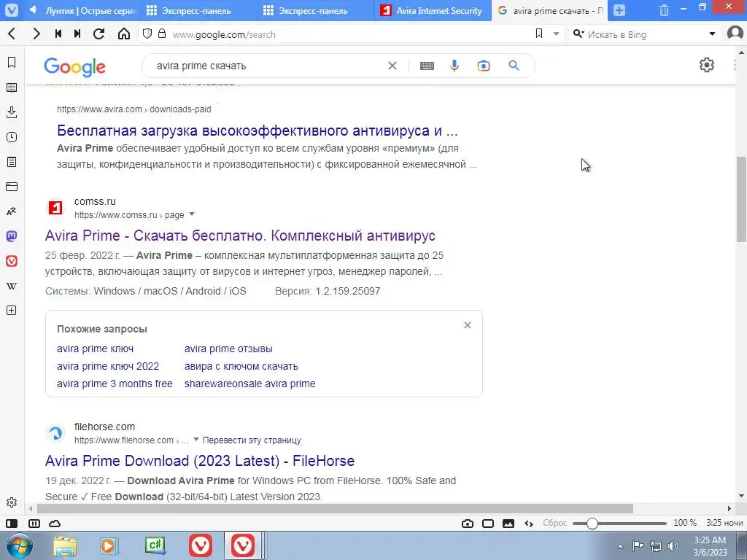Toggle tab tiling in the status bar
The height and width of the screenshot is (560, 747).
tap(34, 524)
